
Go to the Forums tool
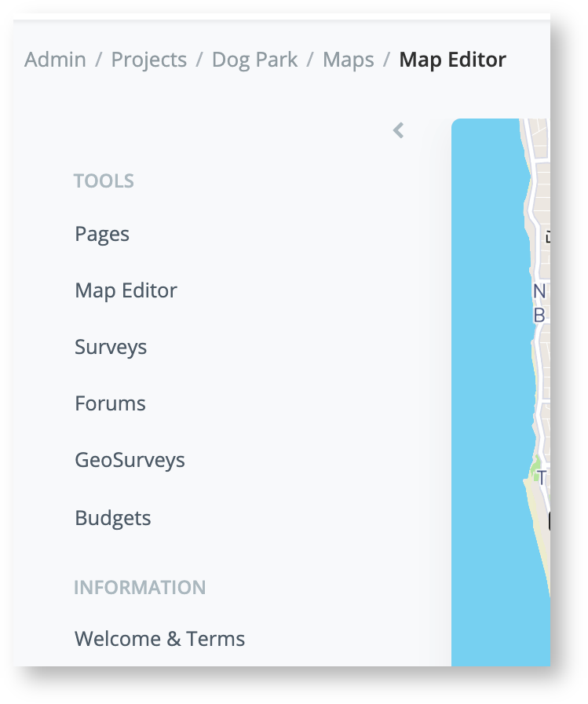point(110,403)
